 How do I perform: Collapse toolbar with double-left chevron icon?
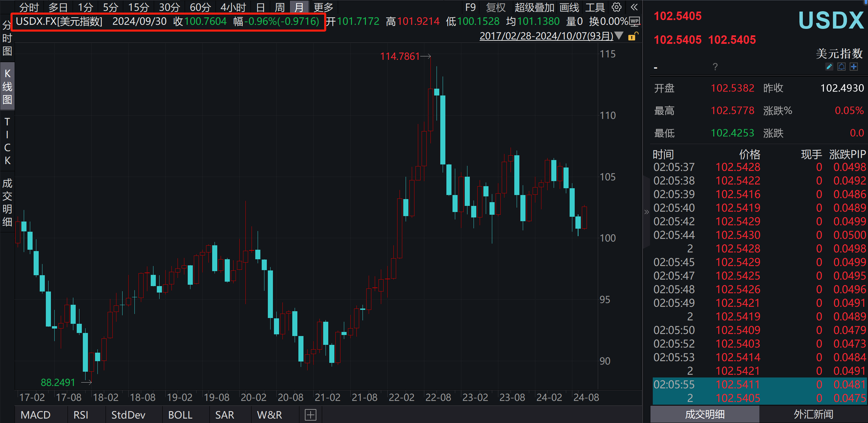[x=634, y=7]
